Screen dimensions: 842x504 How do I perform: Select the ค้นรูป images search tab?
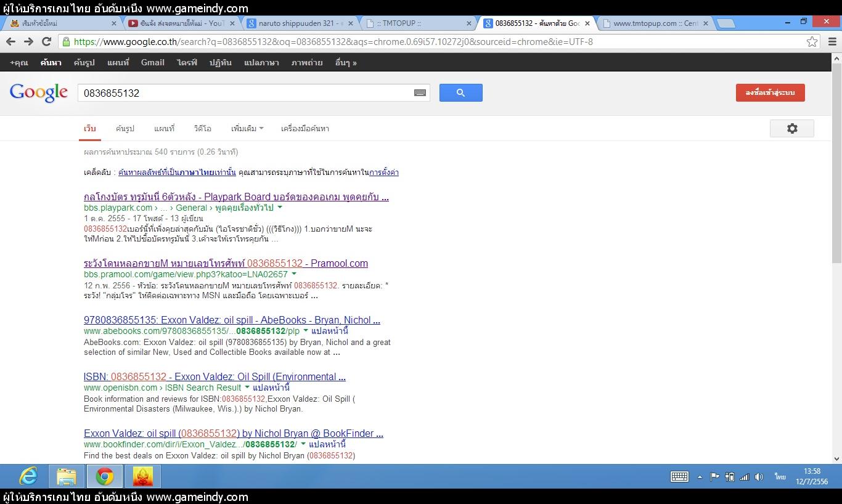pos(125,129)
